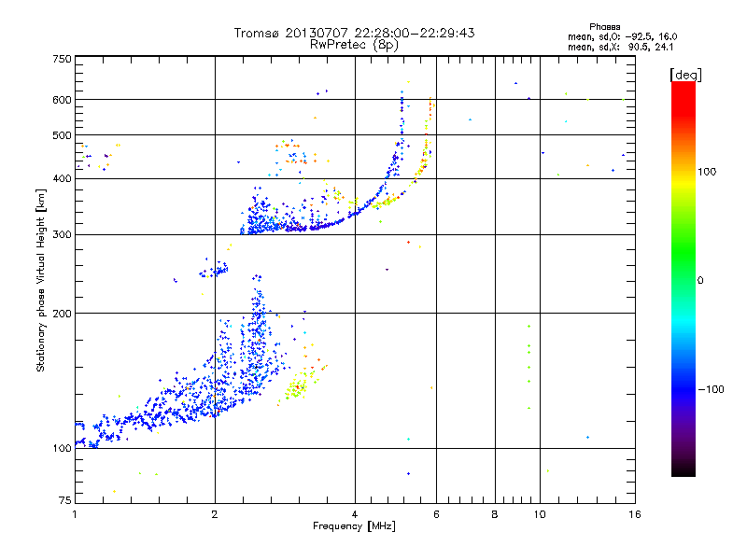Viewport: 747px width, 560px height.
Task: Click the x-axis label '16'
Action: pos(635,514)
